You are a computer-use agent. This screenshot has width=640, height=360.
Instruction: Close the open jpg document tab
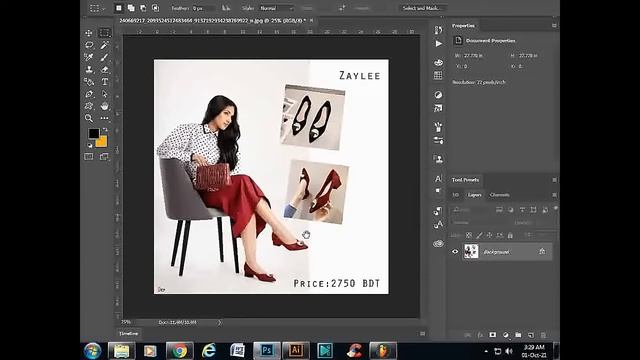coord(311,20)
